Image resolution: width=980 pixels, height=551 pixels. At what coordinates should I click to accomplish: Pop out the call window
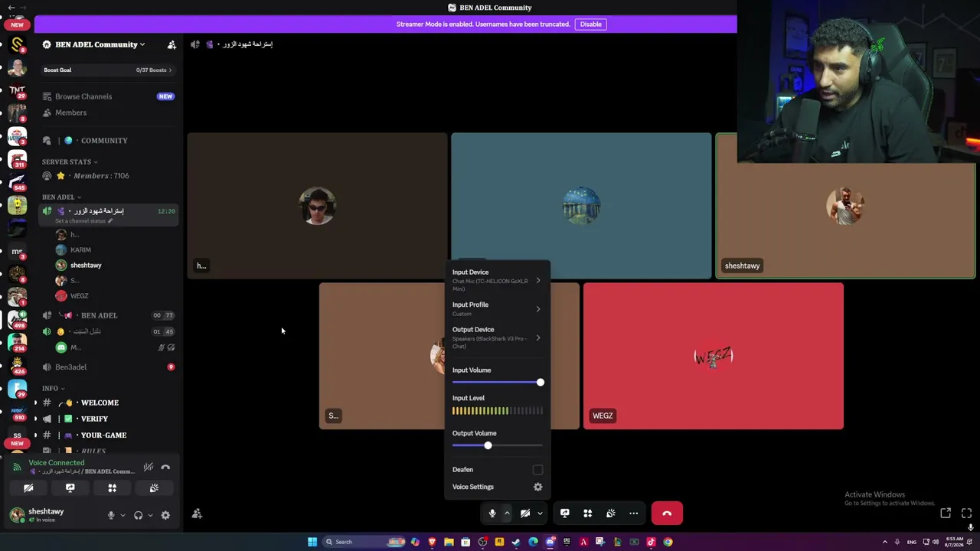coord(946,514)
